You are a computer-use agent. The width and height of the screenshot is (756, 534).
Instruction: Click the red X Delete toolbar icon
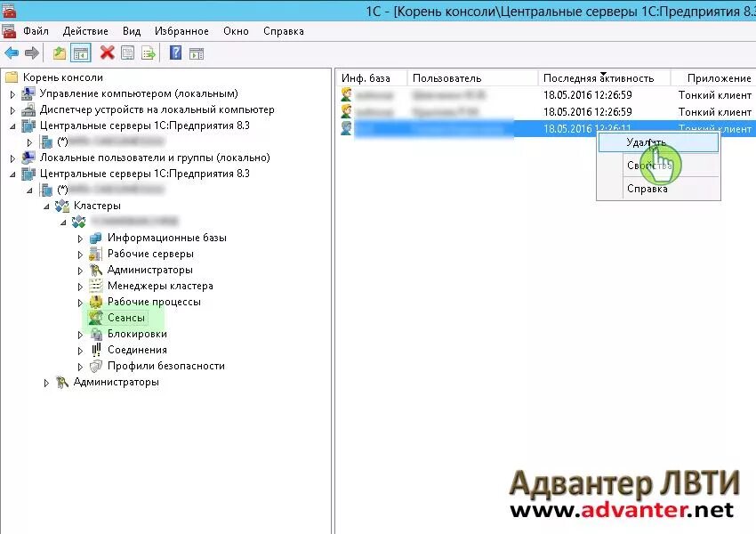point(107,53)
